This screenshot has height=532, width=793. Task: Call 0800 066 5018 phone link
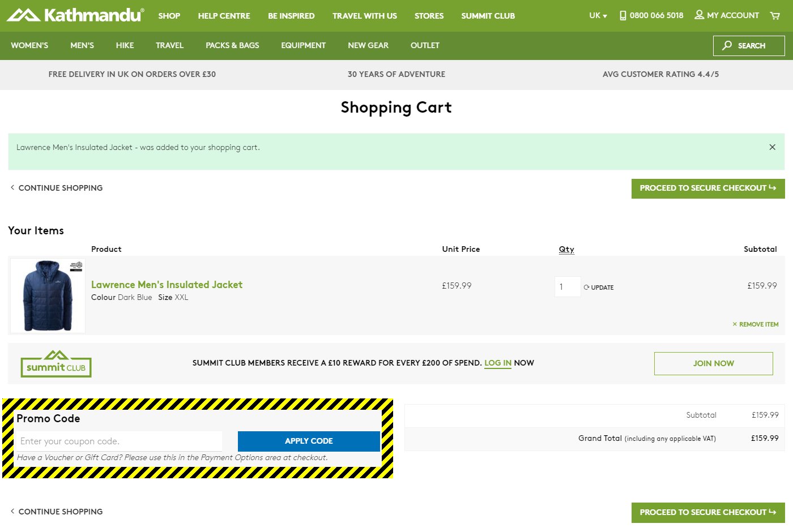(x=651, y=15)
